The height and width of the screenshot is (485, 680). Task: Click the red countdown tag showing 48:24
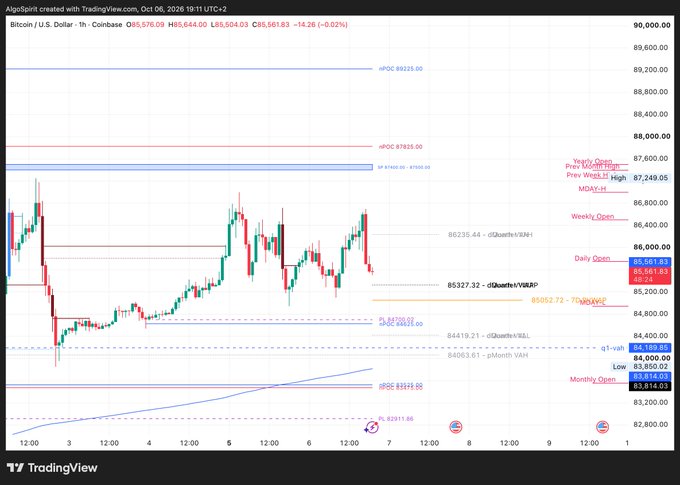click(x=650, y=275)
